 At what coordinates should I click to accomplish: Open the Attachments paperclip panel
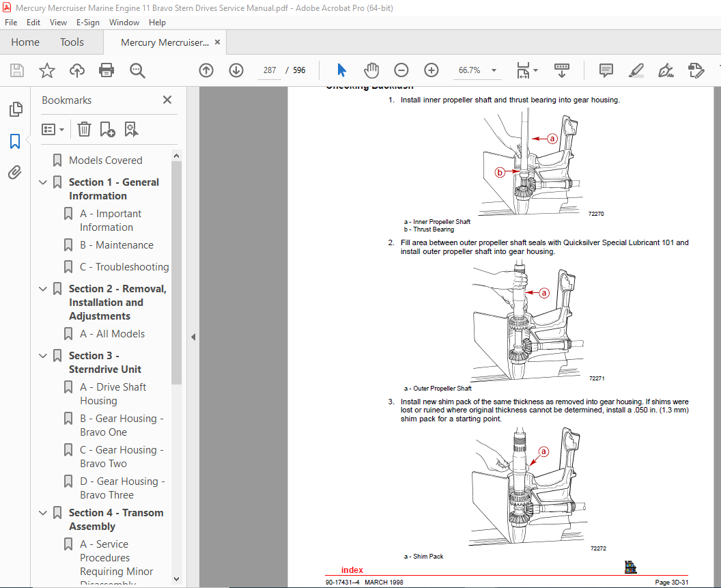point(15,173)
